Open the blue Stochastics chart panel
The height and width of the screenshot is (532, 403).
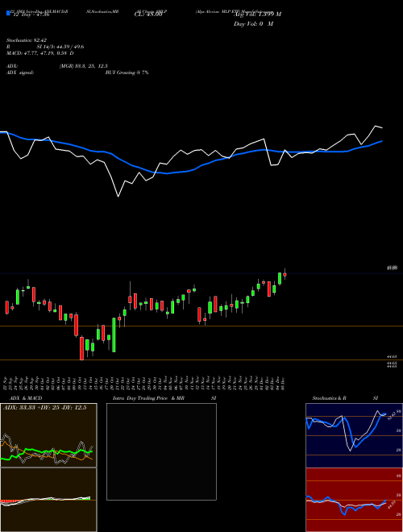tap(354, 435)
